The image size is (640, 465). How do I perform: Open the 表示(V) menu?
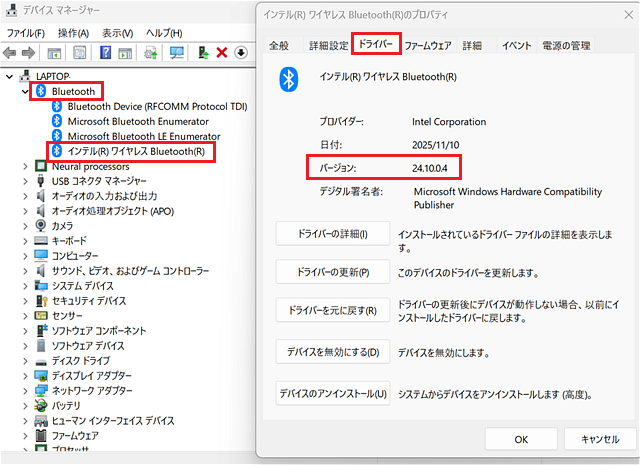coord(118,33)
